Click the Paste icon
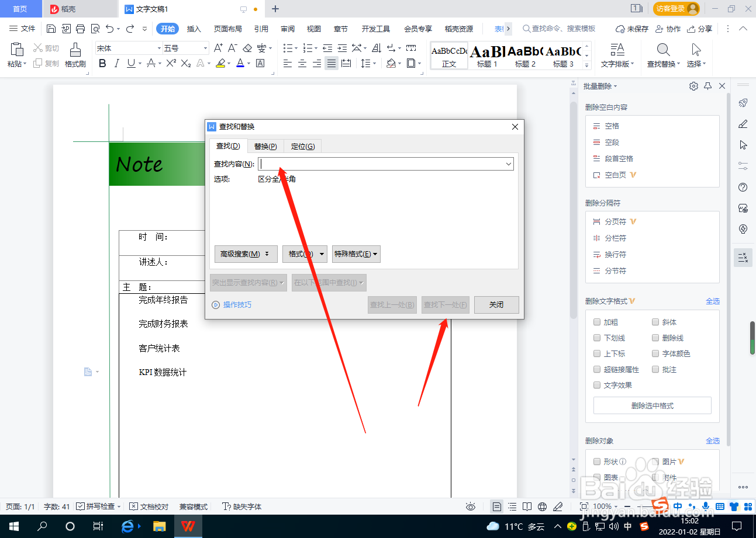Image resolution: width=756 pixels, height=538 pixels. click(17, 50)
